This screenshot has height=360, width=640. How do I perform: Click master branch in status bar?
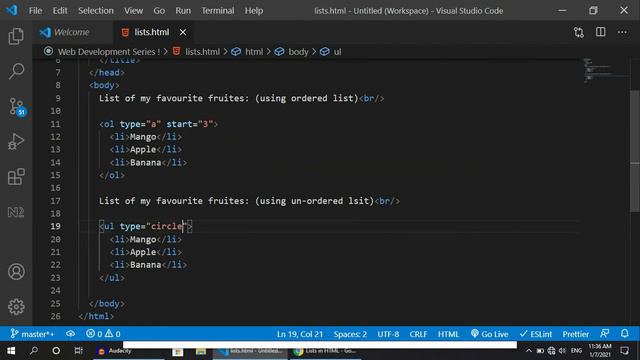32,334
